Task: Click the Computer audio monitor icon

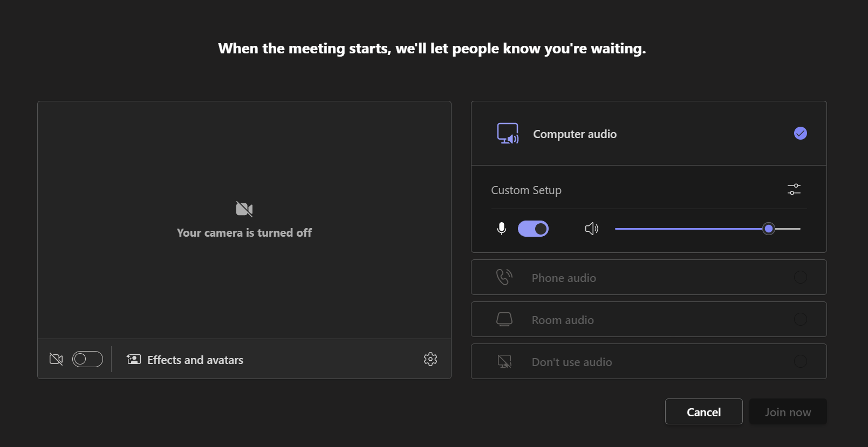Action: tap(507, 134)
